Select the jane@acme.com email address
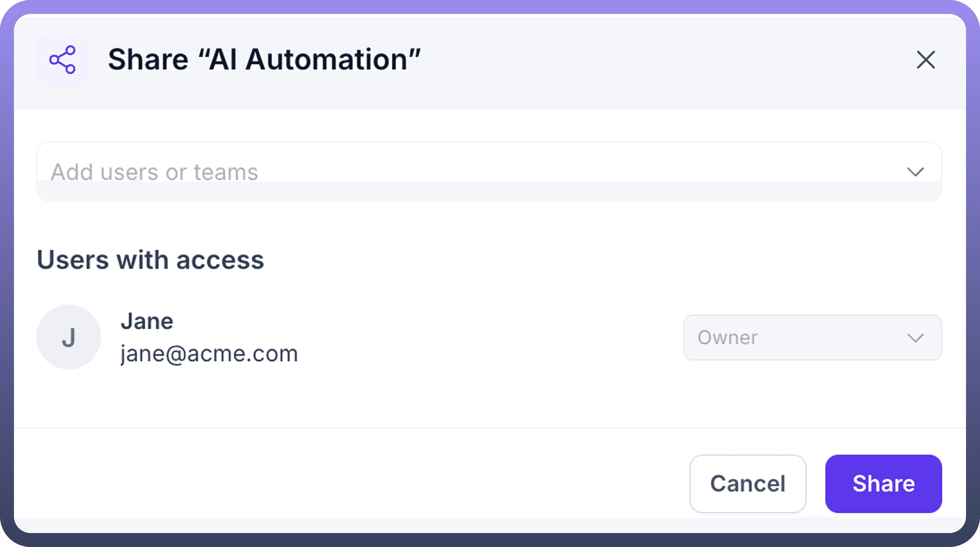 pyautogui.click(x=209, y=354)
